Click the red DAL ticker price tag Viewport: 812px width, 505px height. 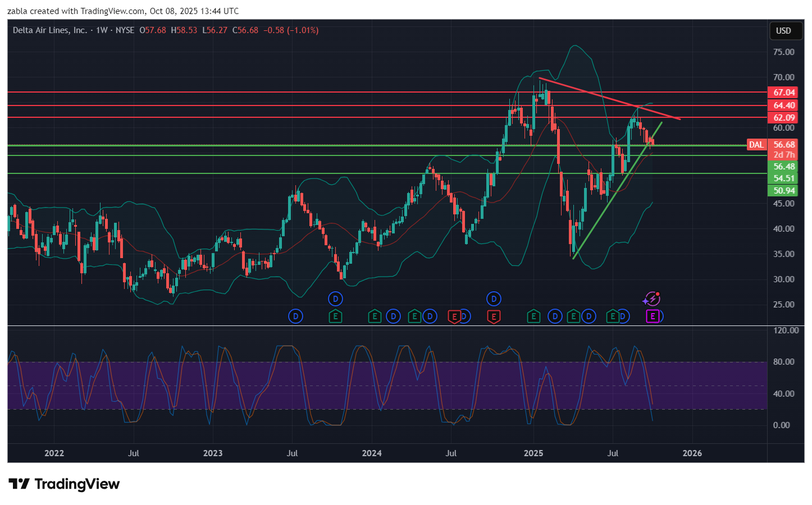[756, 145]
